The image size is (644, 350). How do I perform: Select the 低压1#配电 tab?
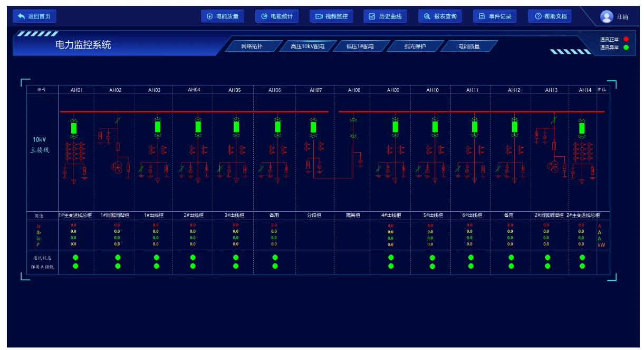(360, 46)
